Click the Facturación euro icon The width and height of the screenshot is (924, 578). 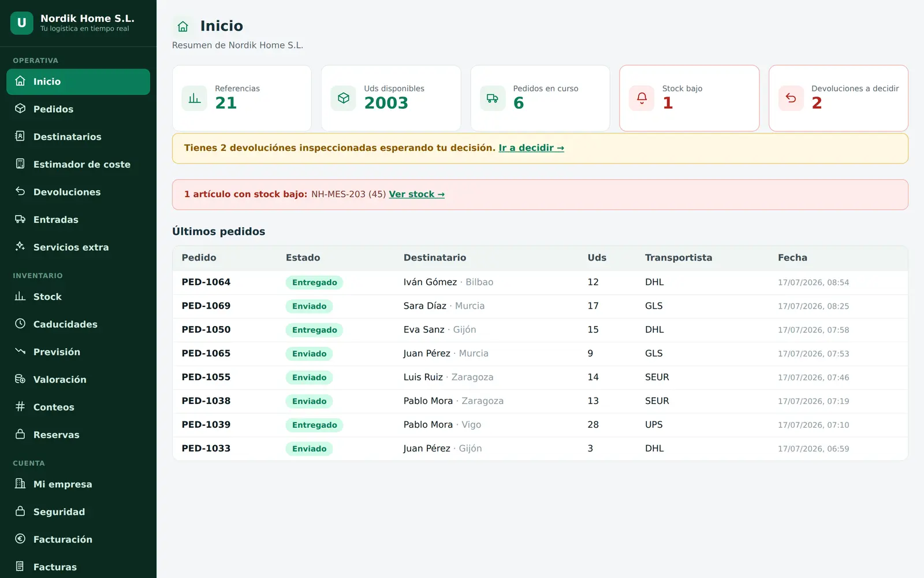click(20, 539)
